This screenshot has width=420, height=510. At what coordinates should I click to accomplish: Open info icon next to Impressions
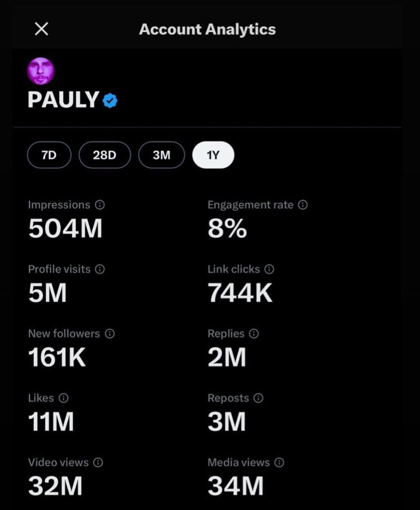100,205
